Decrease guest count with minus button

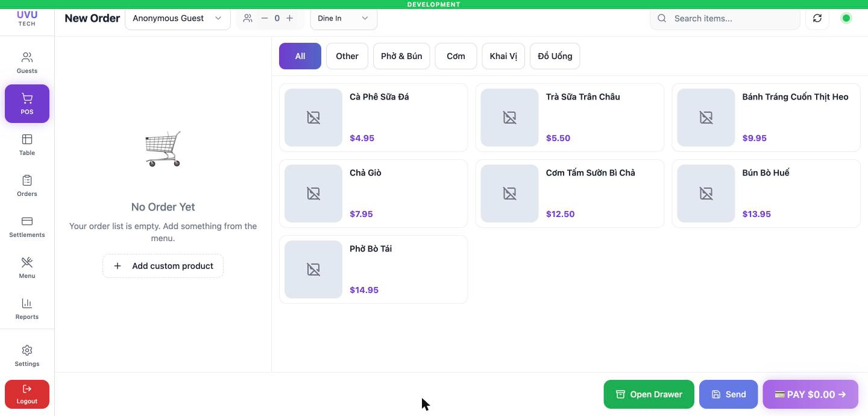(264, 18)
